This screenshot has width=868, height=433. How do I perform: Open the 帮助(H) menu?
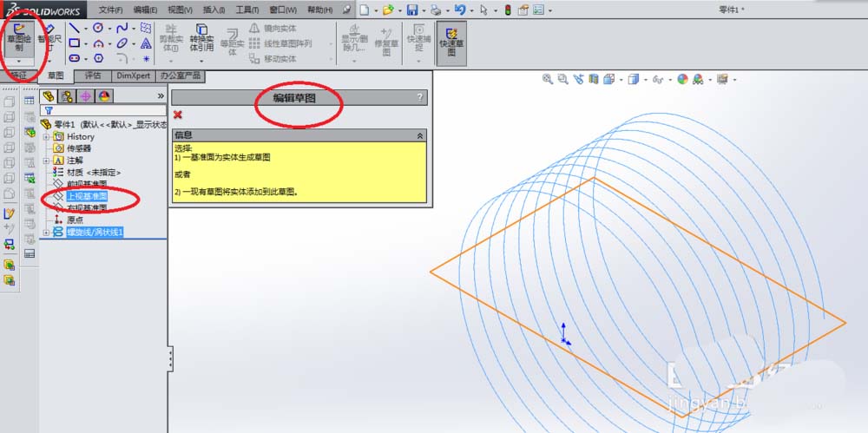coord(320,10)
